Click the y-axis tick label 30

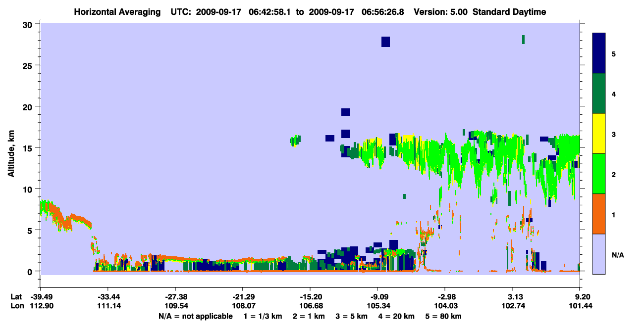click(x=29, y=24)
